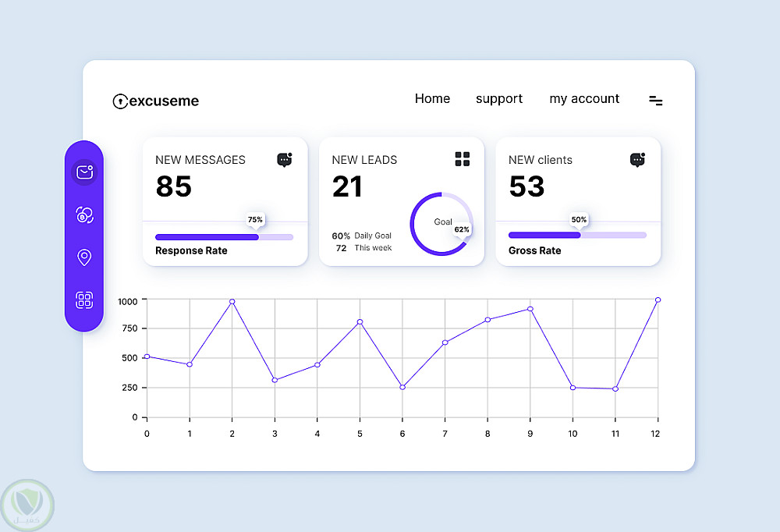Select the chart data point at x=12
Viewport: 780px width, 532px height.
tap(658, 300)
